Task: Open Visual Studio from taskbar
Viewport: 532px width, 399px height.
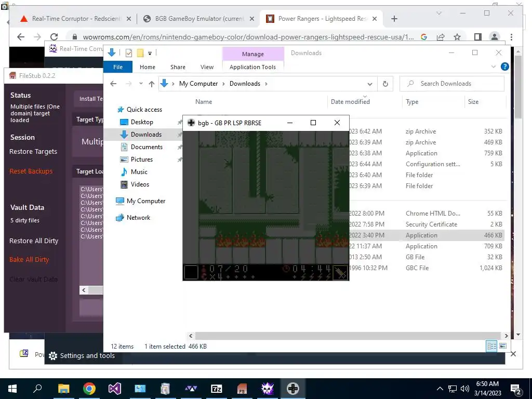Action: [115, 389]
